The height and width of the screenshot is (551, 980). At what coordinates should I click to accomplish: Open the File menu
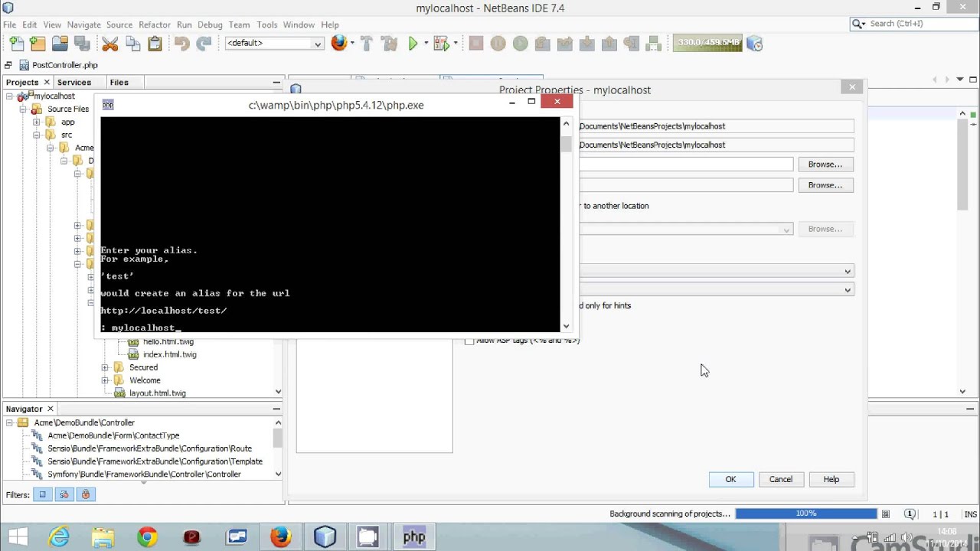[x=10, y=24]
